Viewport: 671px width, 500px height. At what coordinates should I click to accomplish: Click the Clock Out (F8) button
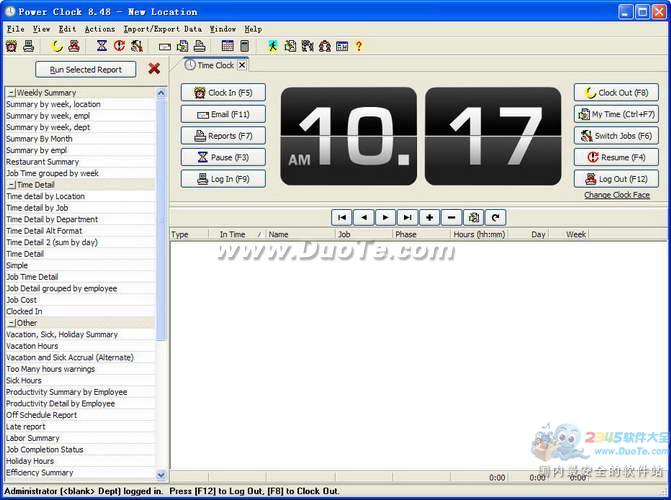[616, 92]
